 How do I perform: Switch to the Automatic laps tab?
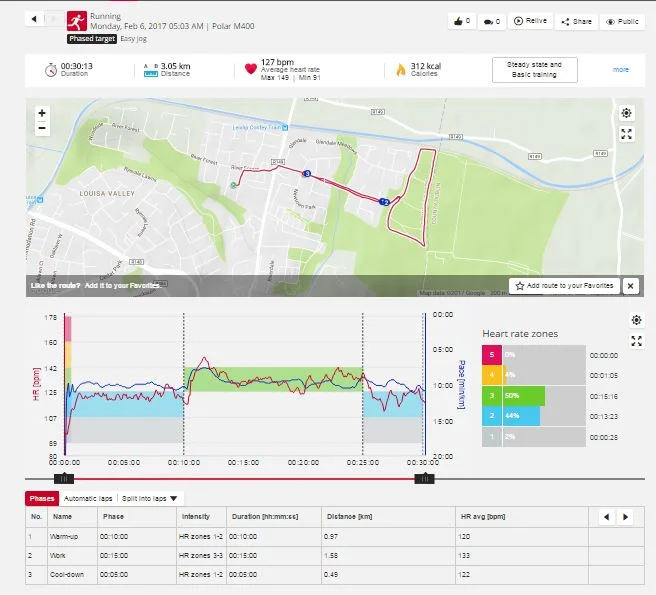[x=88, y=498]
